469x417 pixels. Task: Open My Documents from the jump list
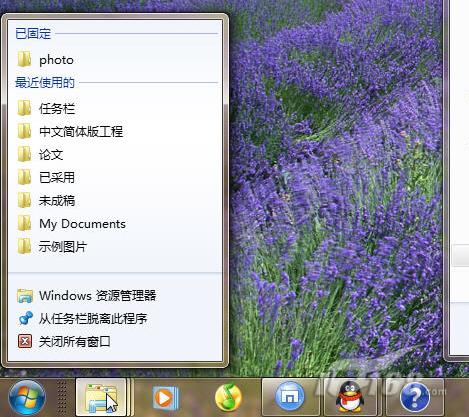point(115,224)
